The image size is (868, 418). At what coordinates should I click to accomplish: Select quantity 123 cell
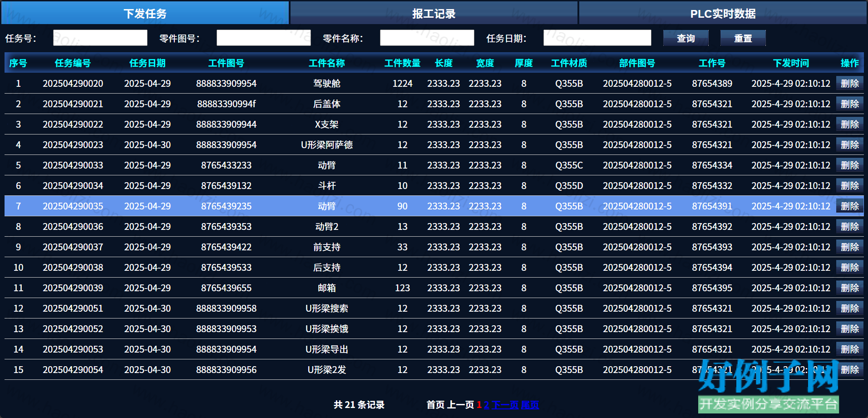402,288
